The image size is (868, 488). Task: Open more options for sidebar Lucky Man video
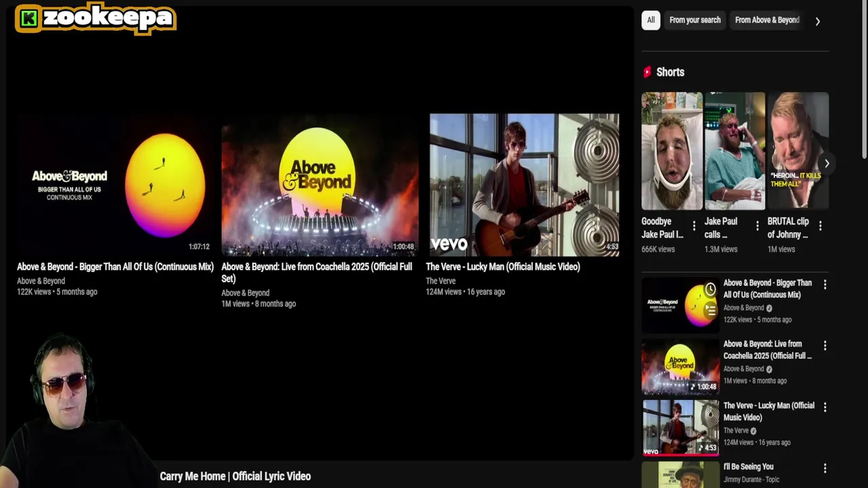(825, 407)
